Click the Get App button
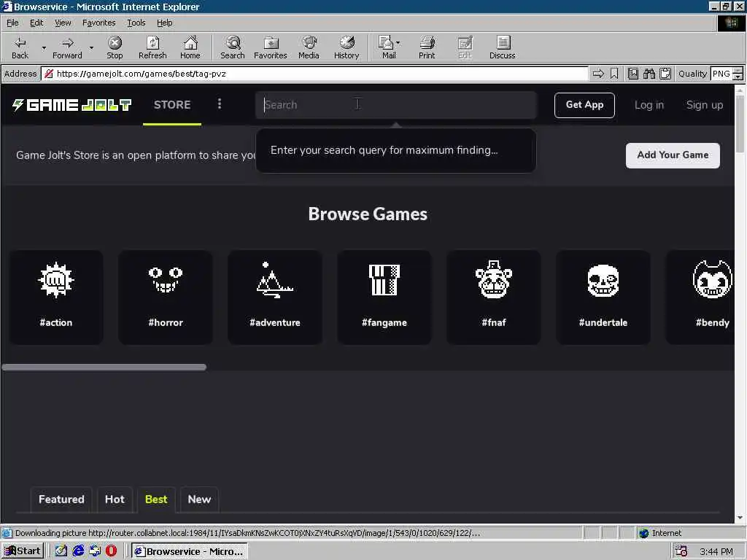The width and height of the screenshot is (747, 560). click(x=584, y=105)
